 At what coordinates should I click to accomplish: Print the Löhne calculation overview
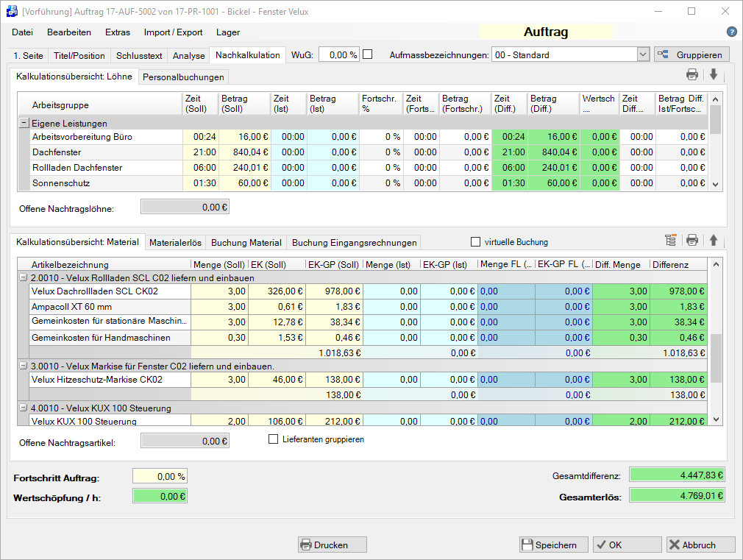point(692,74)
